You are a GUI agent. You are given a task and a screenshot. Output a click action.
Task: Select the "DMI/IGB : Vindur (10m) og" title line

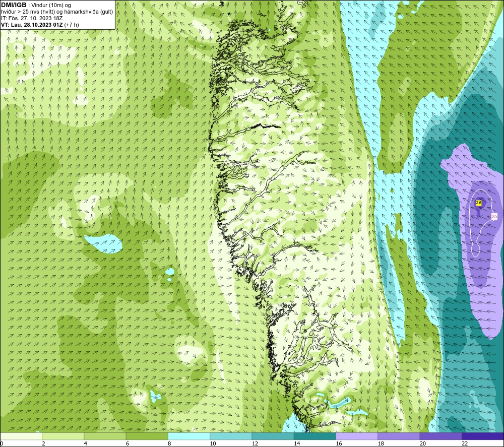click(36, 5)
